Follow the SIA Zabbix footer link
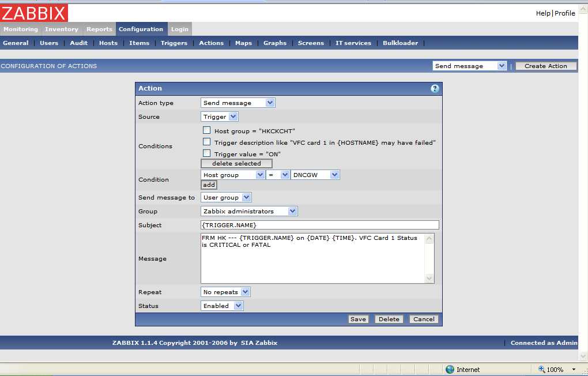The height and width of the screenshot is (376, 588). point(259,343)
